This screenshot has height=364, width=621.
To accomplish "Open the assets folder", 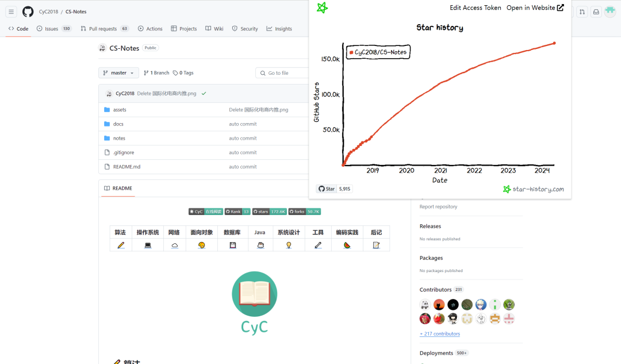I will pos(120,110).
